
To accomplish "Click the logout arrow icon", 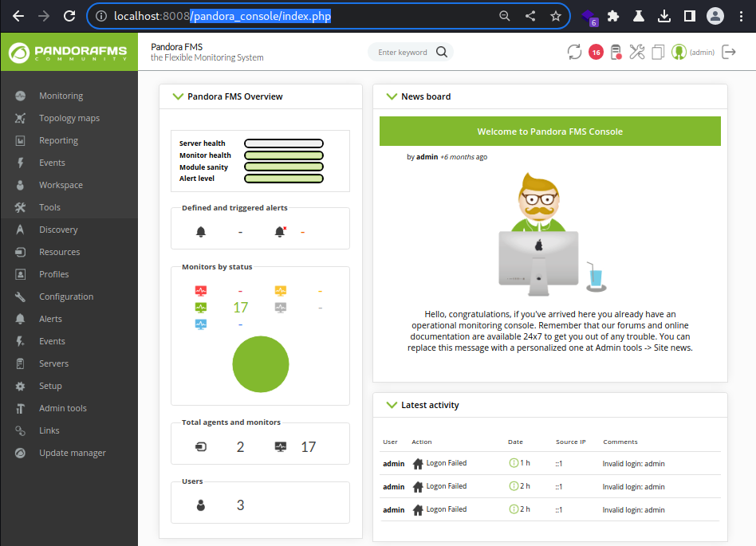I will pos(729,52).
